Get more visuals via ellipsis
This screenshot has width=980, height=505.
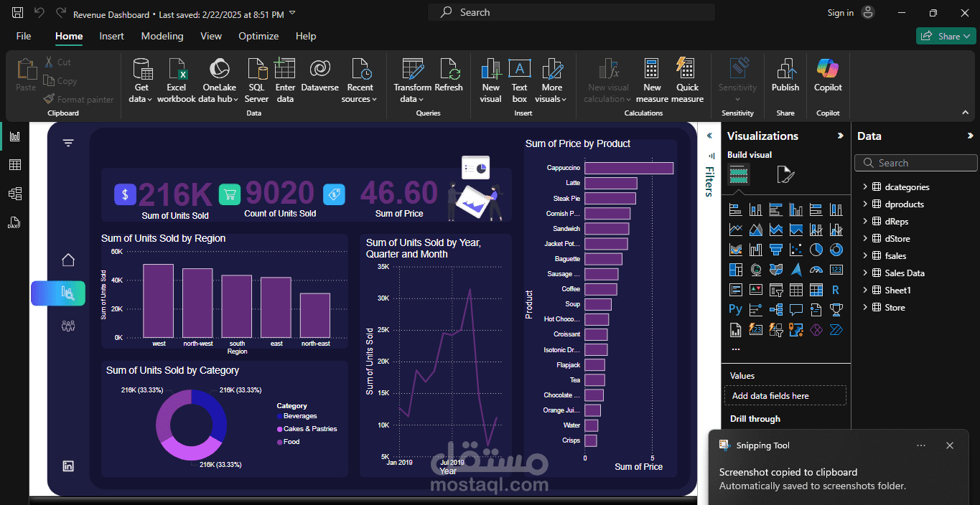point(735,349)
